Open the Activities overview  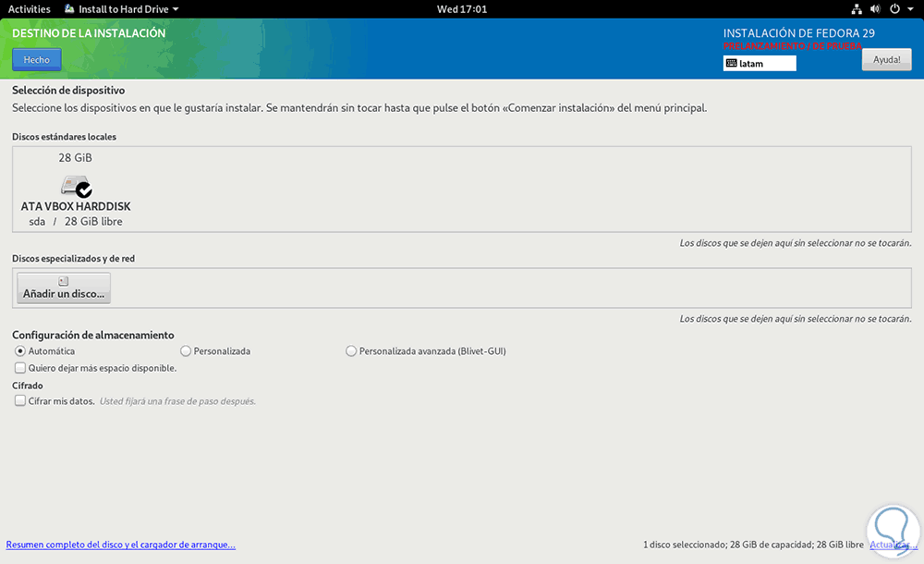29,9
